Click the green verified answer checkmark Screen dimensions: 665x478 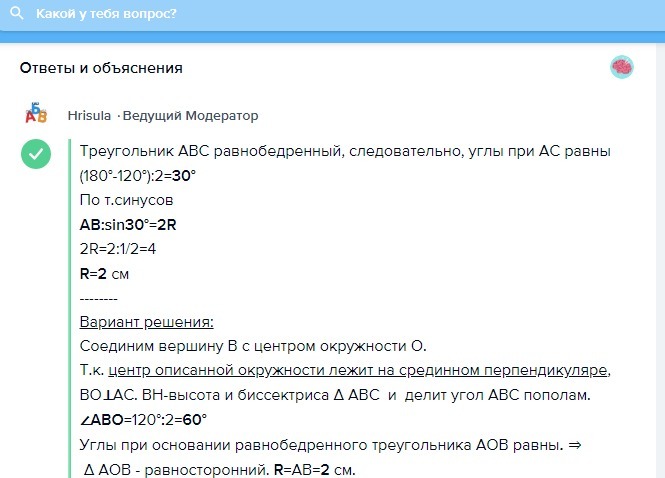pyautogui.click(x=36, y=154)
